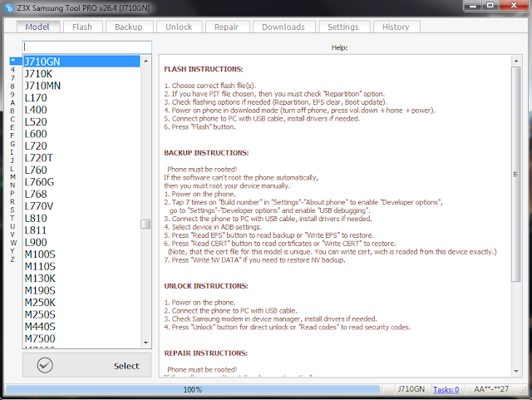The width and height of the screenshot is (532, 400).
Task: Select model L760G in list
Action: point(81,182)
